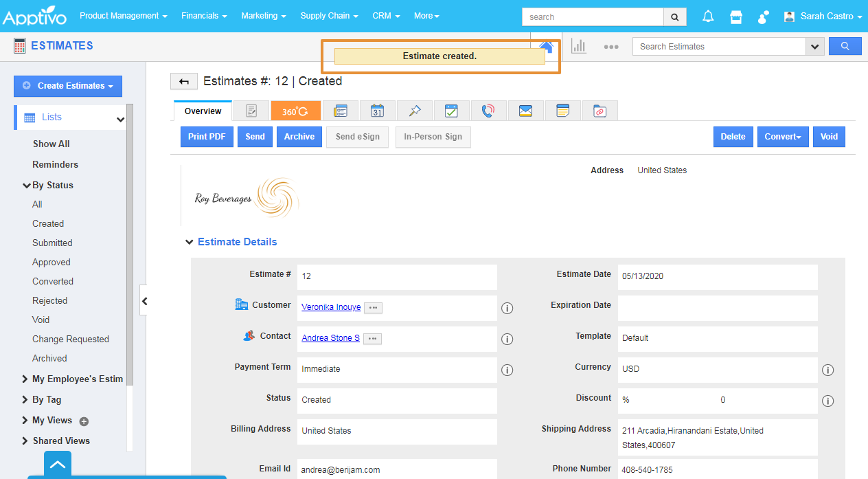This screenshot has height=479, width=868.
Task: Open the Financials menu
Action: (x=204, y=16)
